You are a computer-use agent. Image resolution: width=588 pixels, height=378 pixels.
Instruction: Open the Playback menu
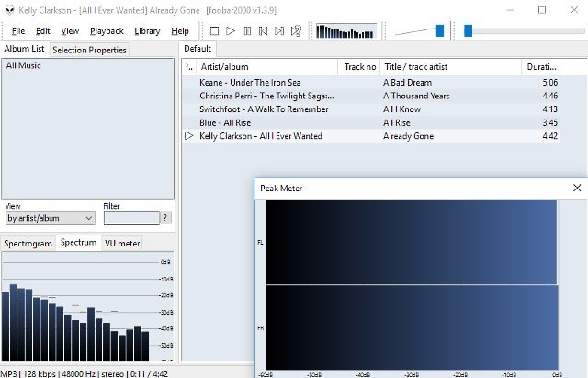pos(107,31)
